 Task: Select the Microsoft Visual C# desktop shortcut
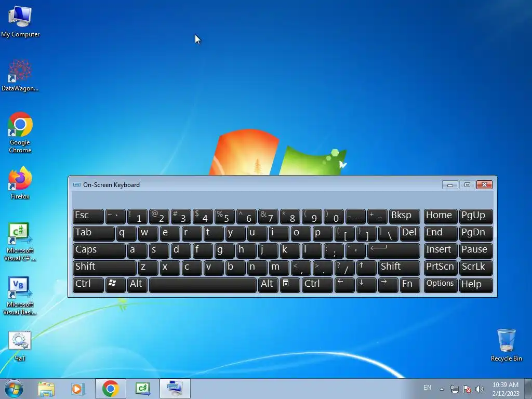pyautogui.click(x=20, y=242)
